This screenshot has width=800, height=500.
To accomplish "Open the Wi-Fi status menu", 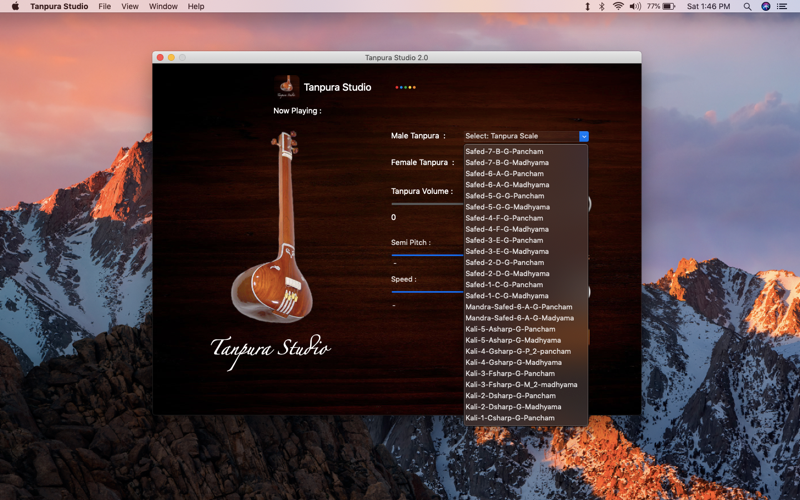I will 618,6.
